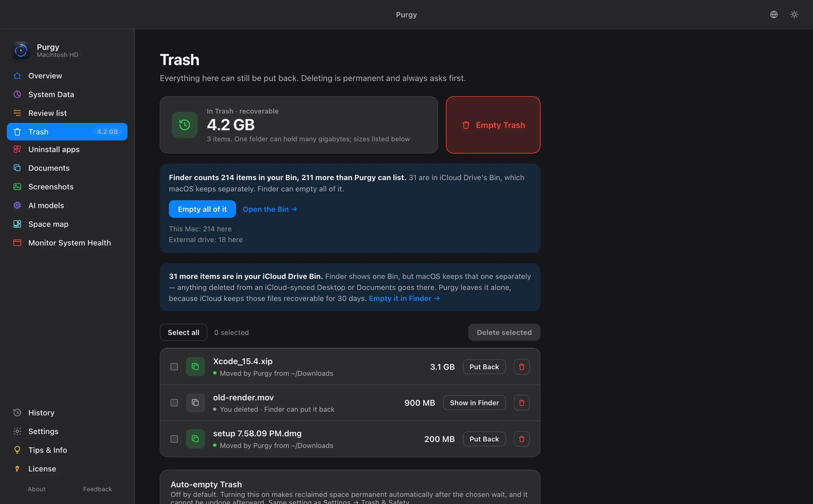Click the setup 7.58.09 PM.dmg file icon
Screen dimensions: 813x504
coord(195,439)
